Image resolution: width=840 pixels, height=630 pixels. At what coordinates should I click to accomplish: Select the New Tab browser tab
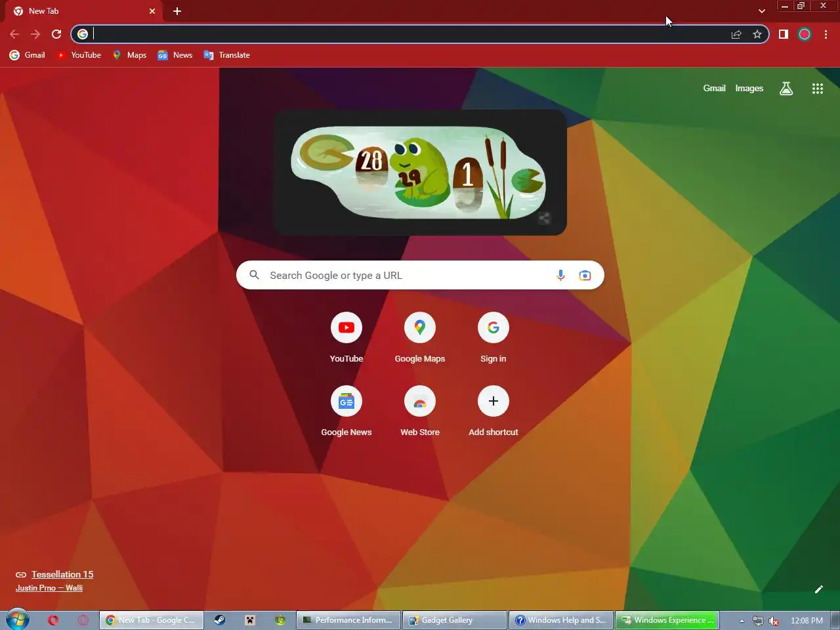(x=84, y=11)
